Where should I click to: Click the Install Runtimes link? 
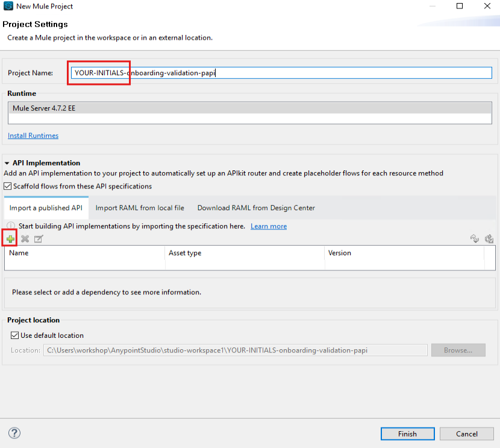33,136
